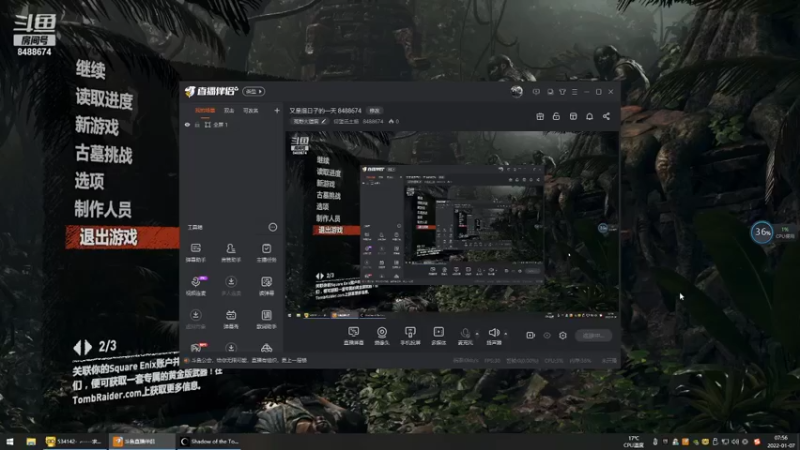The image size is (800, 450).
Task: Toggle the preview eye icon in bottom bar
Action: point(546,335)
